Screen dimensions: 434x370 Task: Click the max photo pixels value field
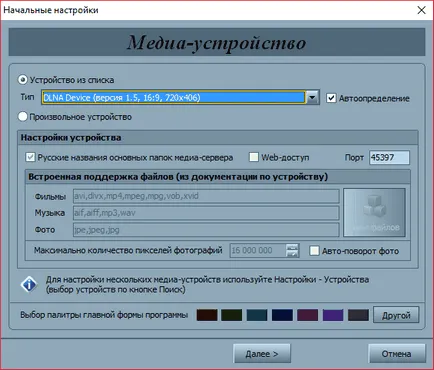coord(258,250)
